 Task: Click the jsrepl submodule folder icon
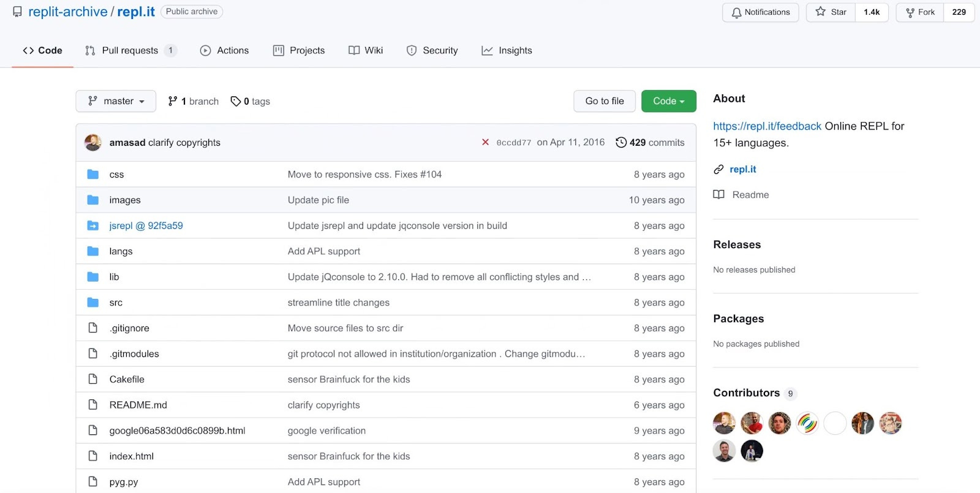[93, 225]
